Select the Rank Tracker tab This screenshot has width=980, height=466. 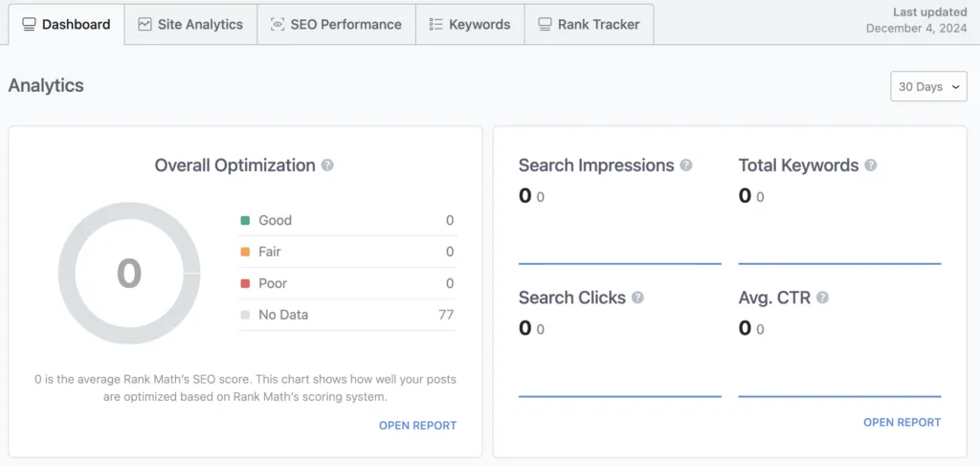[598, 24]
